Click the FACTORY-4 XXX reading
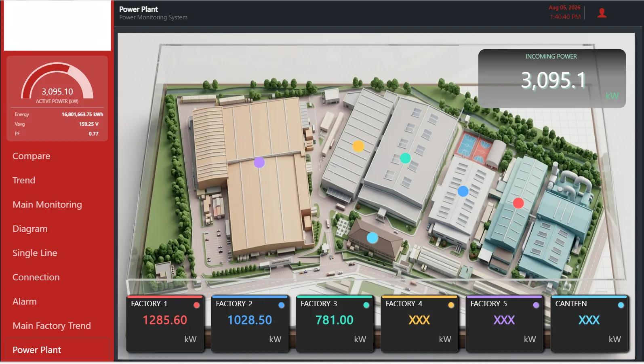The width and height of the screenshot is (644, 364). (x=419, y=320)
